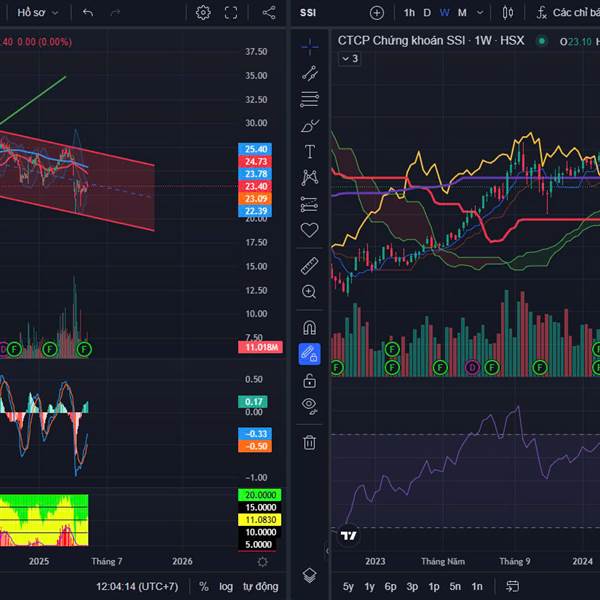
Task: Select W weekly interval
Action: [444, 13]
